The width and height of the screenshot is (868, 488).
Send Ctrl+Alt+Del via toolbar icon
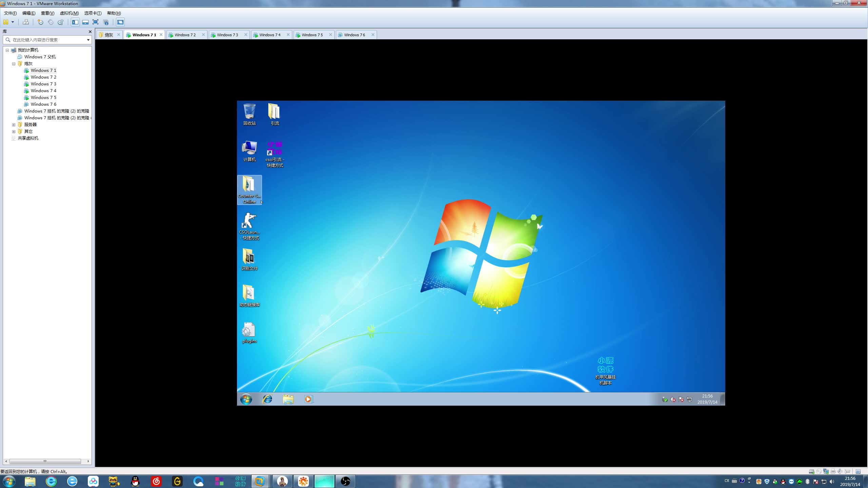pos(26,22)
